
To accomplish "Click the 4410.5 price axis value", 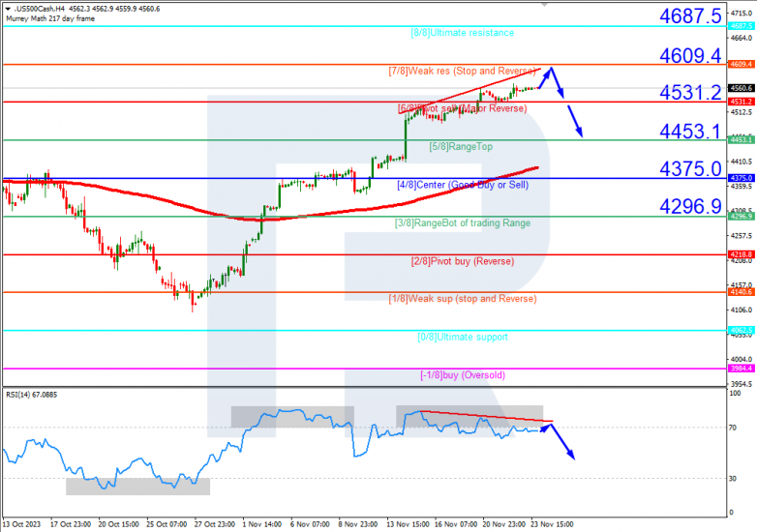I will point(742,162).
